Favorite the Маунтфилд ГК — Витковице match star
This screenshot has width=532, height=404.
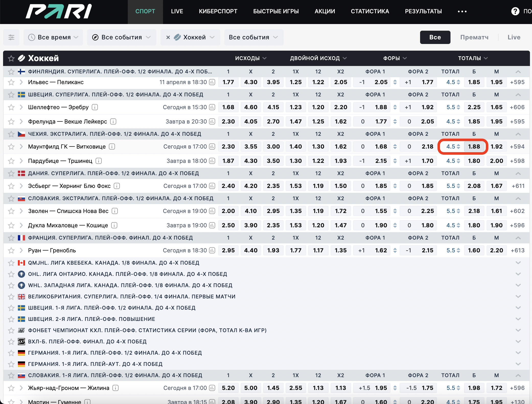[x=11, y=147]
